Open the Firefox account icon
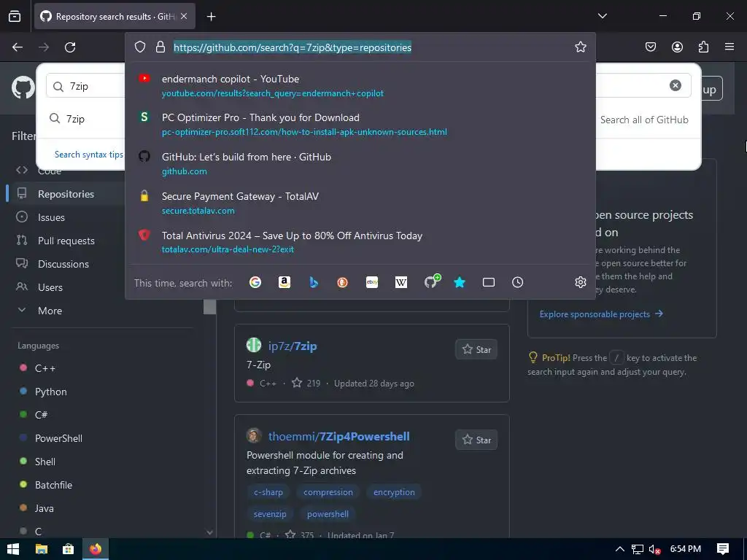 pyautogui.click(x=677, y=47)
